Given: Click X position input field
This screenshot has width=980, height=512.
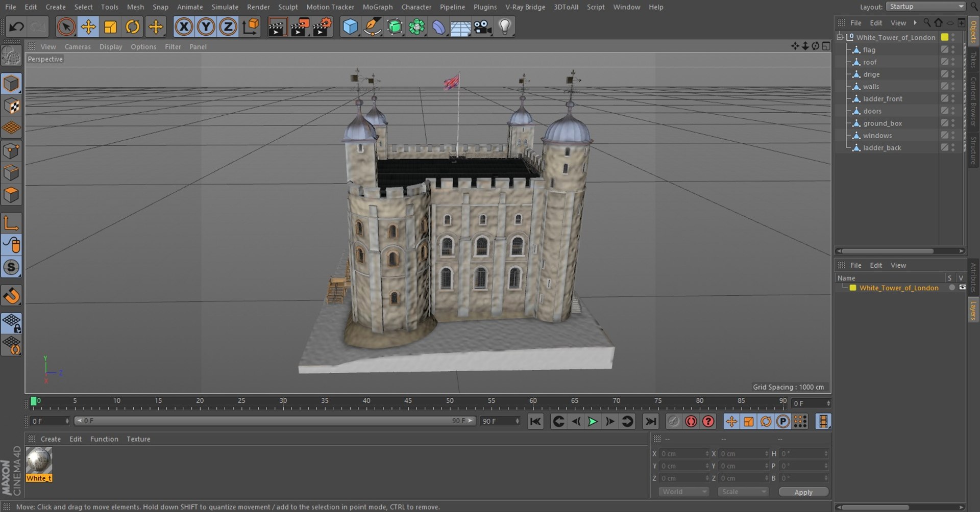Looking at the screenshot, I should pos(684,454).
